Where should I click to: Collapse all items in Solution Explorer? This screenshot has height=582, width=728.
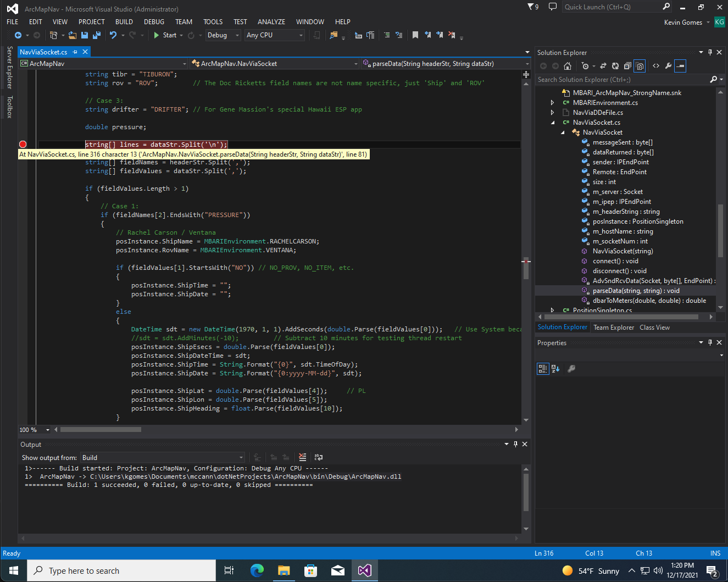tap(627, 66)
